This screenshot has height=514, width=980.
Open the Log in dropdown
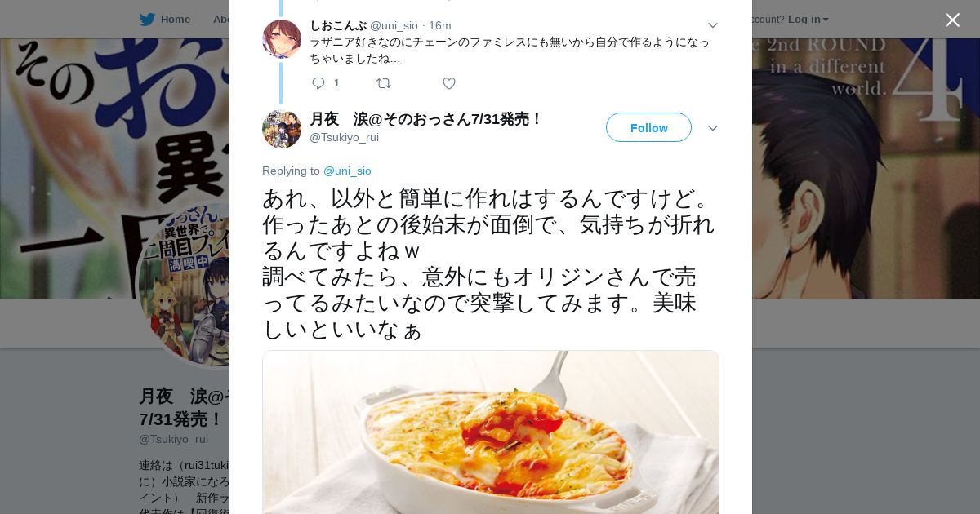pos(808,20)
